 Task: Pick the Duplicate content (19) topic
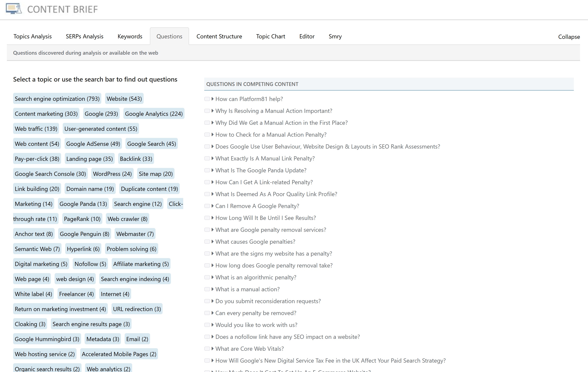(149, 189)
